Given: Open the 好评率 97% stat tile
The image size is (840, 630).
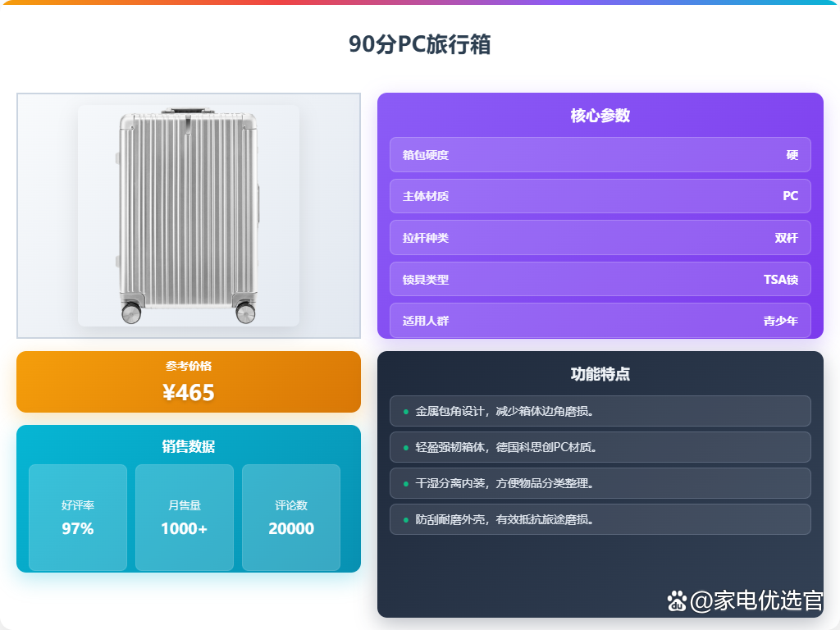Looking at the screenshot, I should pos(78,518).
